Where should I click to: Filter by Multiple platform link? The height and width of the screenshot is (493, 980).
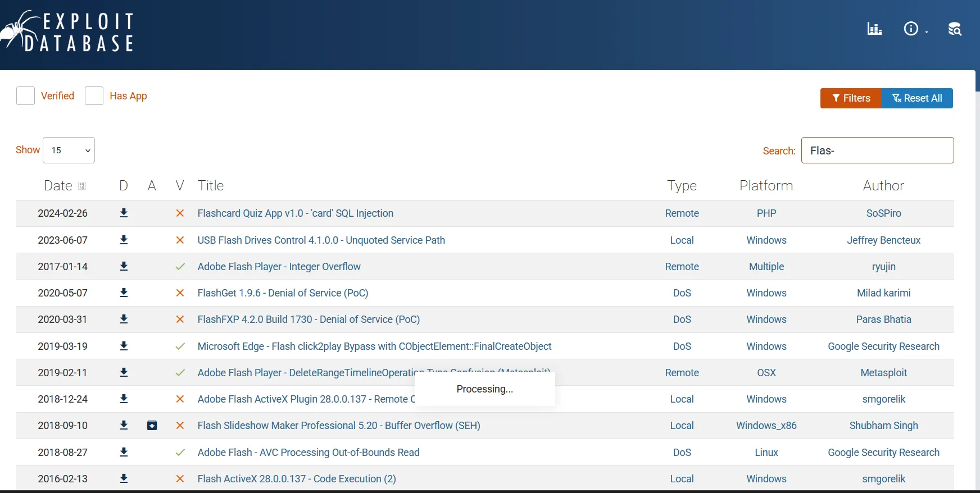[766, 267]
